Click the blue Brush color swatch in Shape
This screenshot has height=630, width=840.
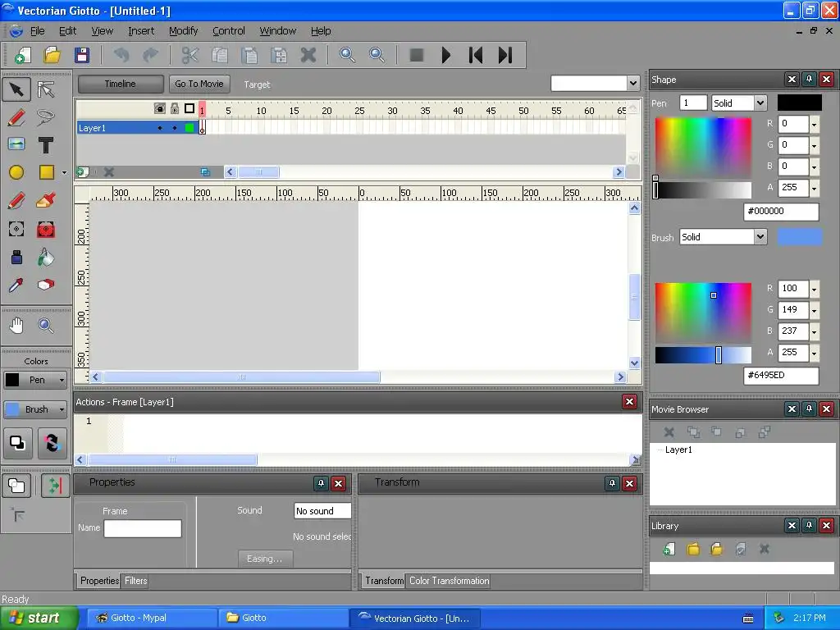799,237
